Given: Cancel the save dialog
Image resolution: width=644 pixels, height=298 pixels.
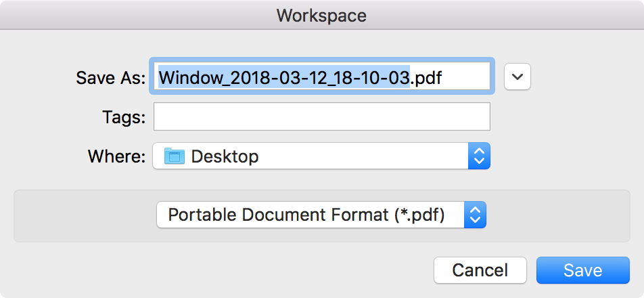Looking at the screenshot, I should tap(480, 270).
